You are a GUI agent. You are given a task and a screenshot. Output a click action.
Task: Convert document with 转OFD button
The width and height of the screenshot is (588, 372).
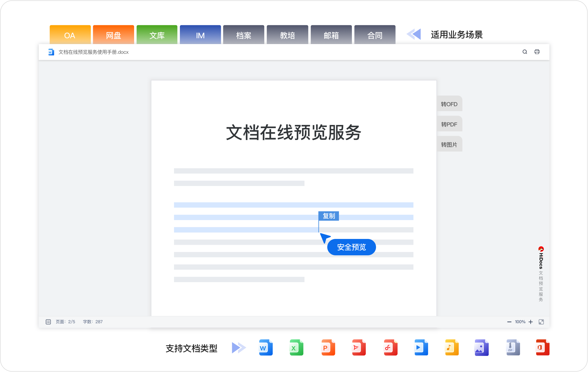click(449, 104)
